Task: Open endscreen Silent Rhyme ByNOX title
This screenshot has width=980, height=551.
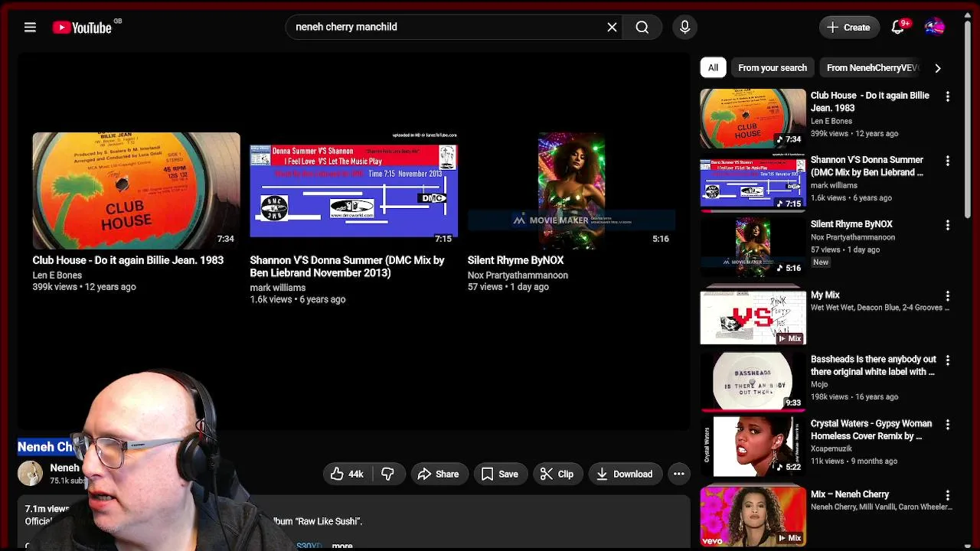Action: coord(515,260)
